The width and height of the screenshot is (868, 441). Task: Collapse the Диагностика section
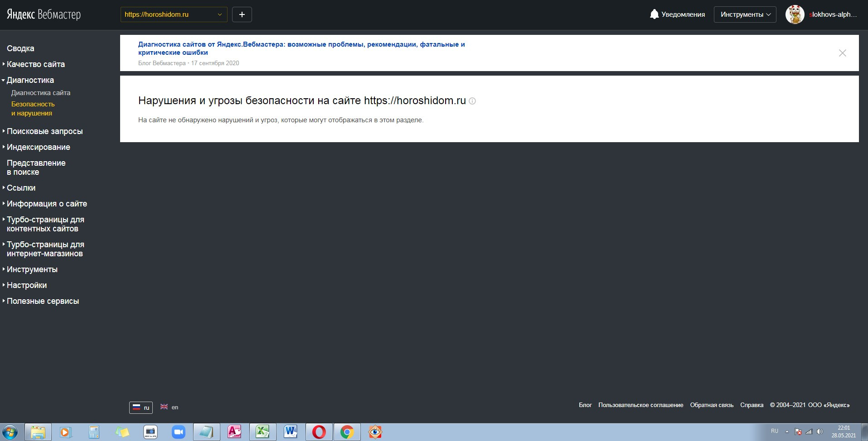30,80
